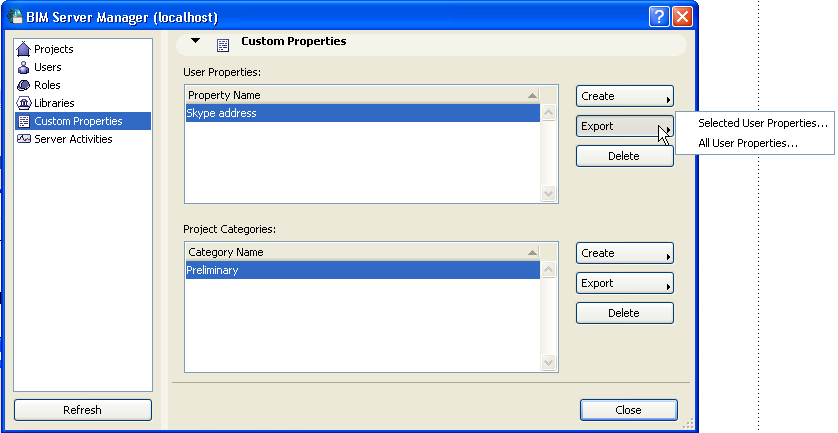Viewport: 838px width, 433px height.
Task: Click the Server Activities icon
Action: (24, 139)
